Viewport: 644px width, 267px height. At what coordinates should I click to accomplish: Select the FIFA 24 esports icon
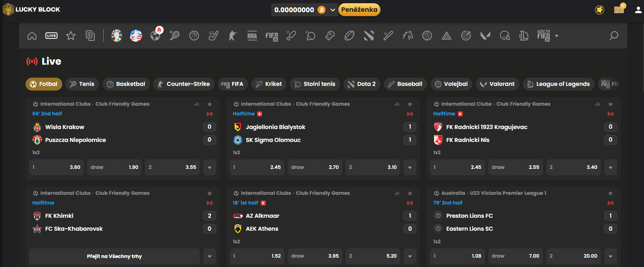click(x=272, y=36)
